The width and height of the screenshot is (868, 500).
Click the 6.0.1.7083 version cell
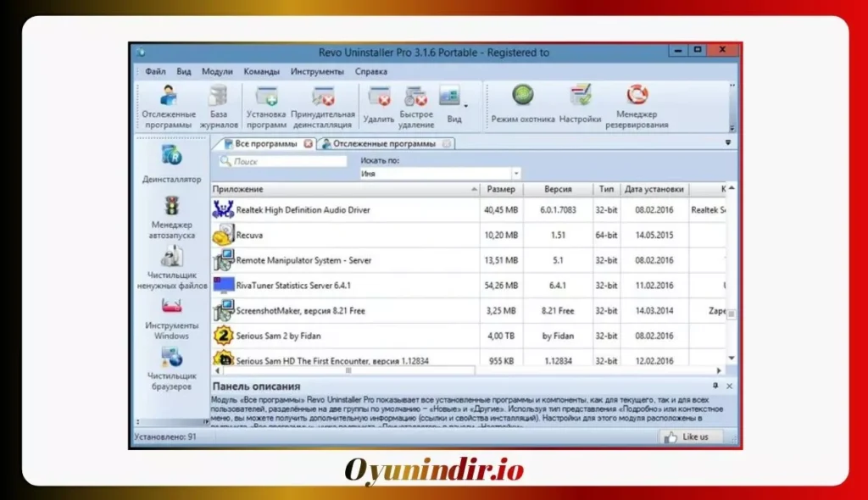[558, 210]
